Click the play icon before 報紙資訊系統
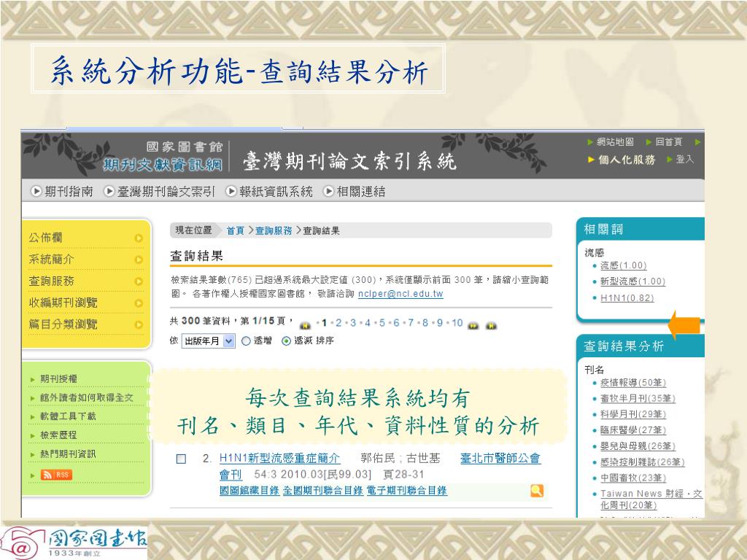This screenshot has width=747, height=560. point(231,192)
